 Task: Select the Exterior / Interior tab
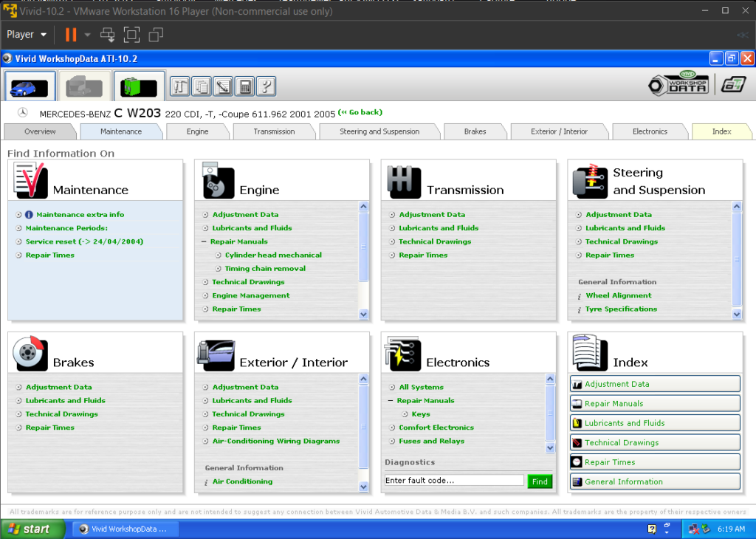[559, 131]
